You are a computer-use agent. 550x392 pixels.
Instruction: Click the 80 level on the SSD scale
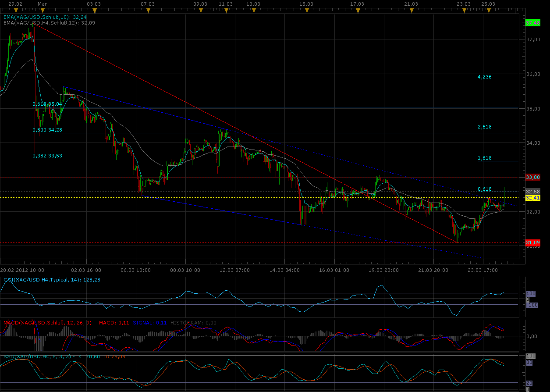529,362
